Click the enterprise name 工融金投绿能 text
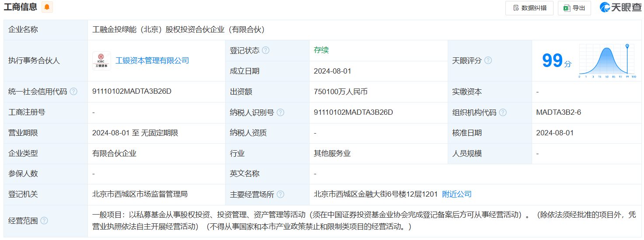This screenshot has height=240, width=644. click(178, 30)
